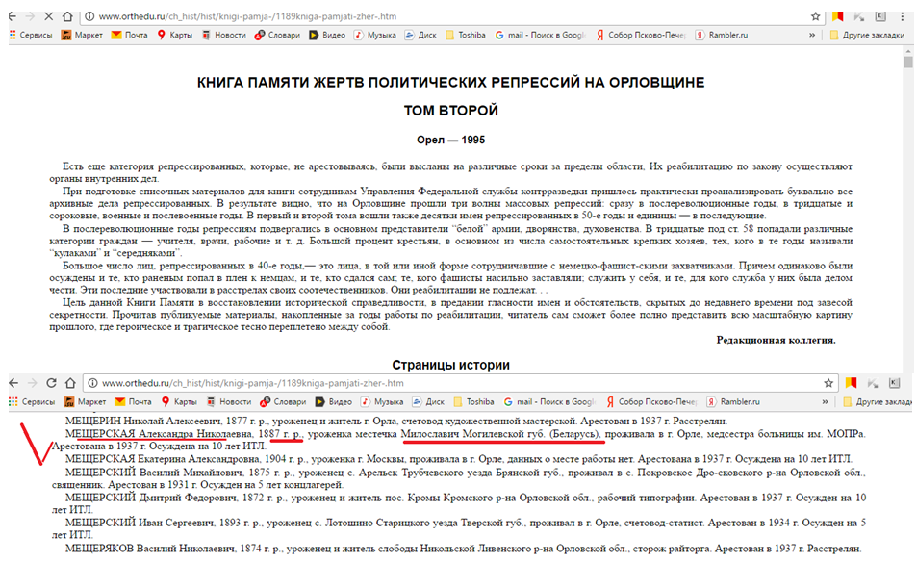Click the upper browser address bar URL
This screenshot has width=917, height=588.
coord(247,16)
